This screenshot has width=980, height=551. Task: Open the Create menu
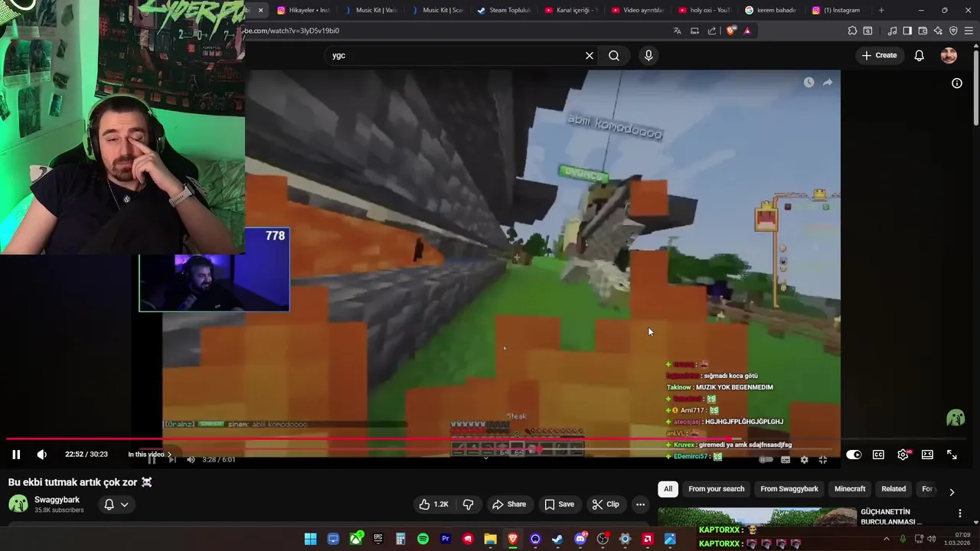(879, 55)
